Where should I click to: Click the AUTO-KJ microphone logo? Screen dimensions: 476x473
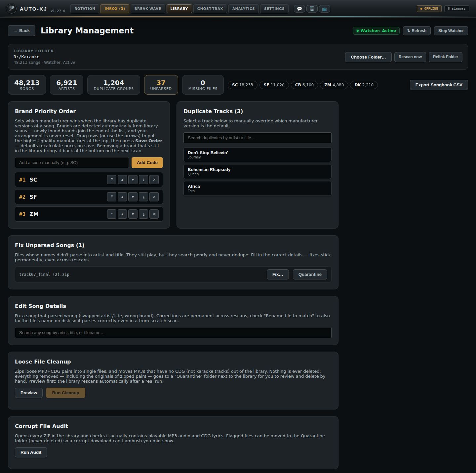coord(12,9)
